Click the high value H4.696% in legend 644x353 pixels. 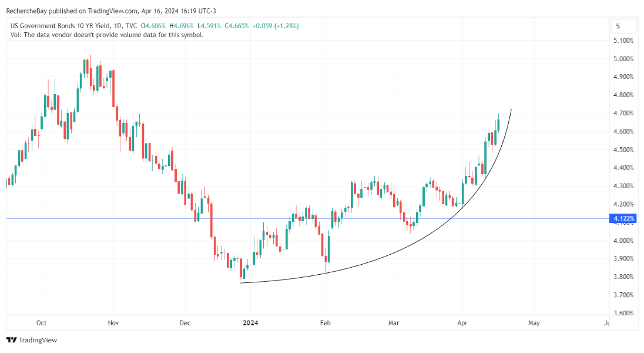tap(180, 26)
